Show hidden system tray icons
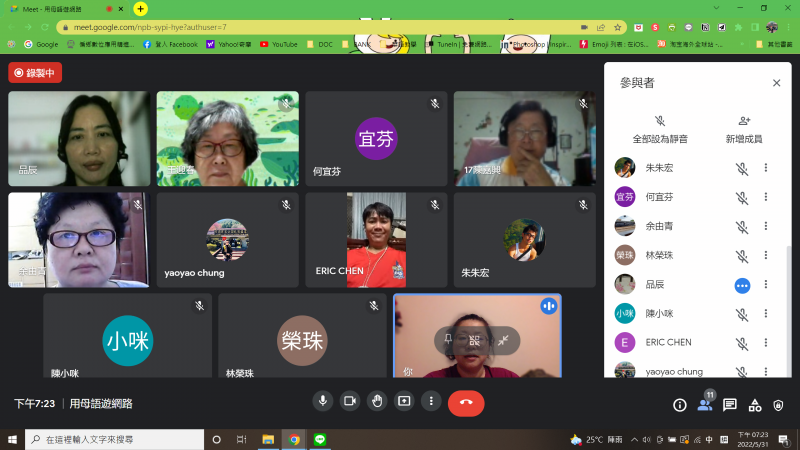Viewport: 800px width, 450px height. [x=634, y=439]
